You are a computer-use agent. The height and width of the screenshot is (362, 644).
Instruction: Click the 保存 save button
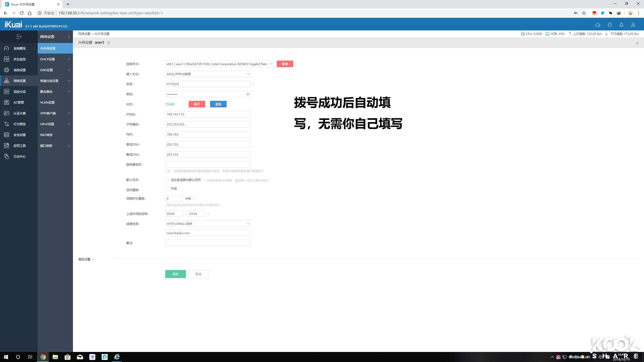[x=175, y=274]
